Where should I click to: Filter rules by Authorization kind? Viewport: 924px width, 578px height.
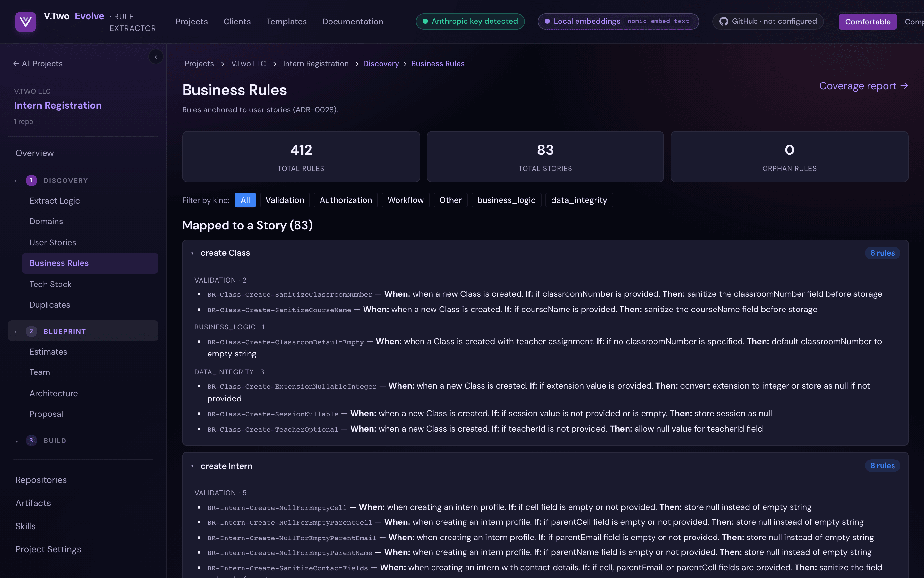point(346,200)
